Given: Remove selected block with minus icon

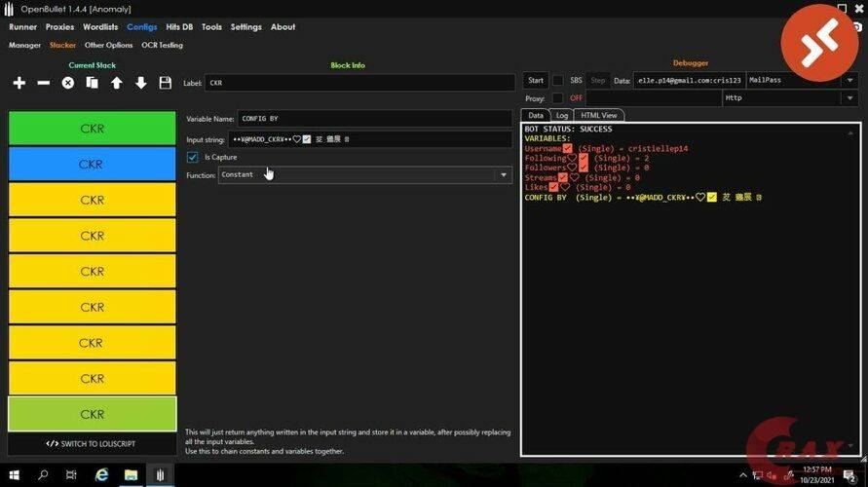Looking at the screenshot, I should (x=43, y=83).
